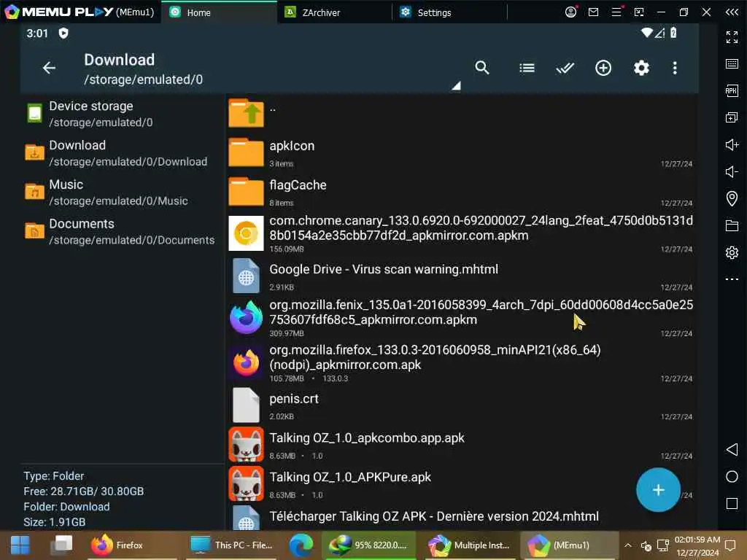Switch to the Home tab in MEmu

pyautogui.click(x=219, y=12)
